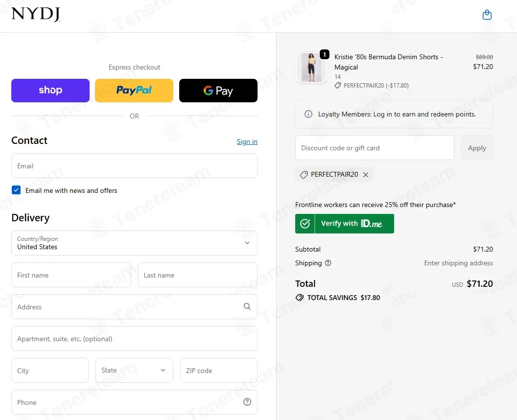Open the shopping bag cart icon
517x420 pixels.
(x=487, y=15)
